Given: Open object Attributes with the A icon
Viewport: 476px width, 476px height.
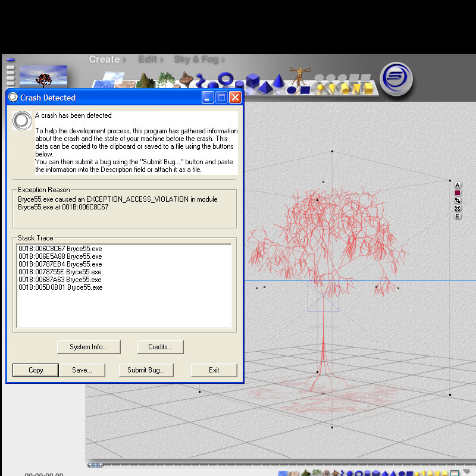Looking at the screenshot, I should click(x=458, y=185).
